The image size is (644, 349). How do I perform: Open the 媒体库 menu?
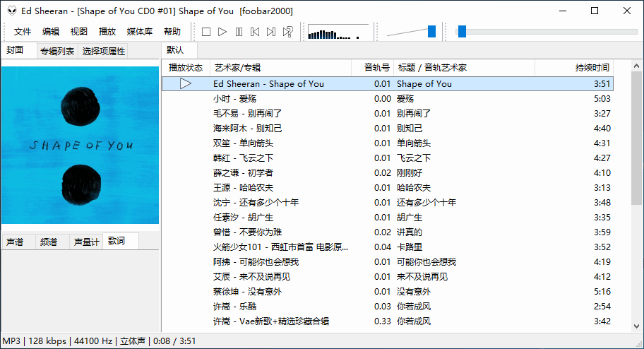click(x=140, y=32)
